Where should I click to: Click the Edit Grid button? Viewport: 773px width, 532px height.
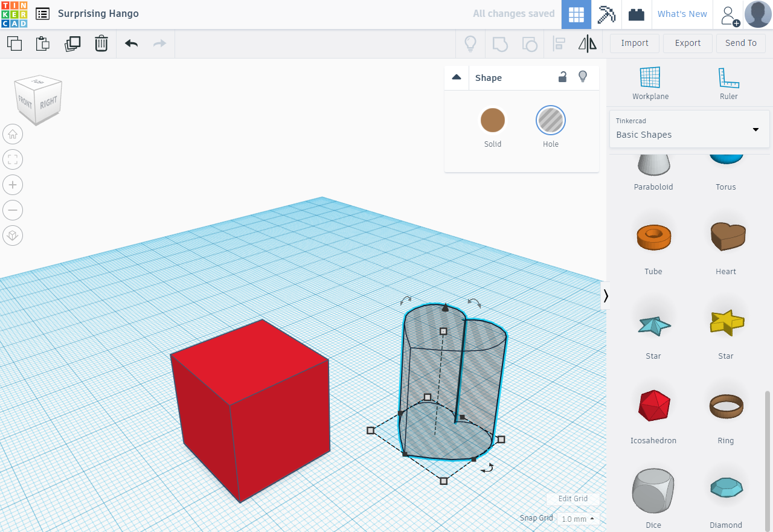573,499
